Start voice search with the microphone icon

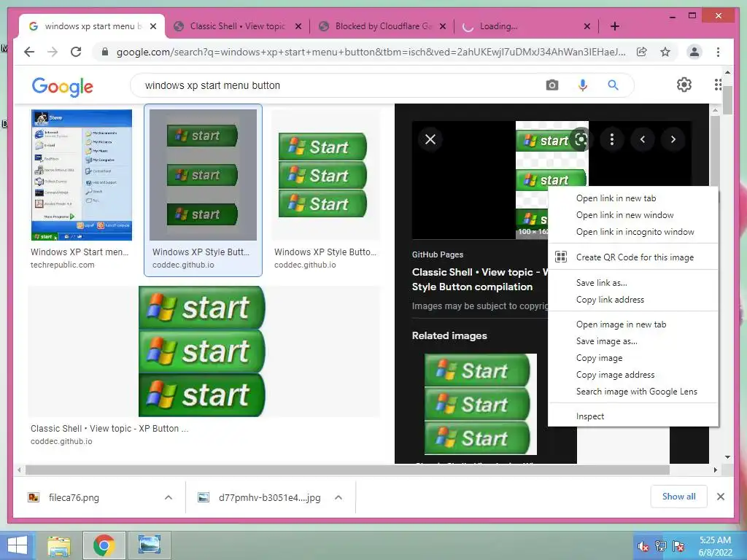point(583,85)
